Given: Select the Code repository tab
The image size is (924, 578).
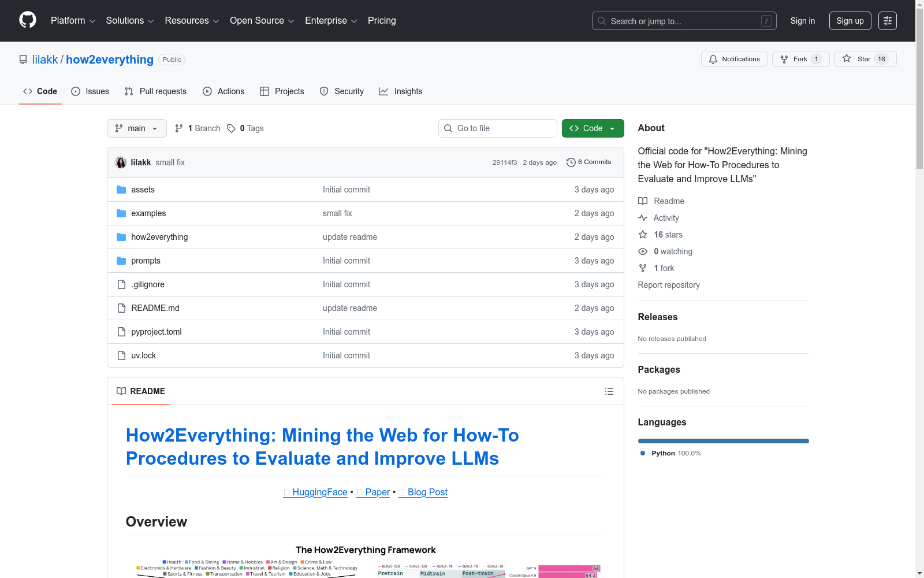Looking at the screenshot, I should point(40,91).
